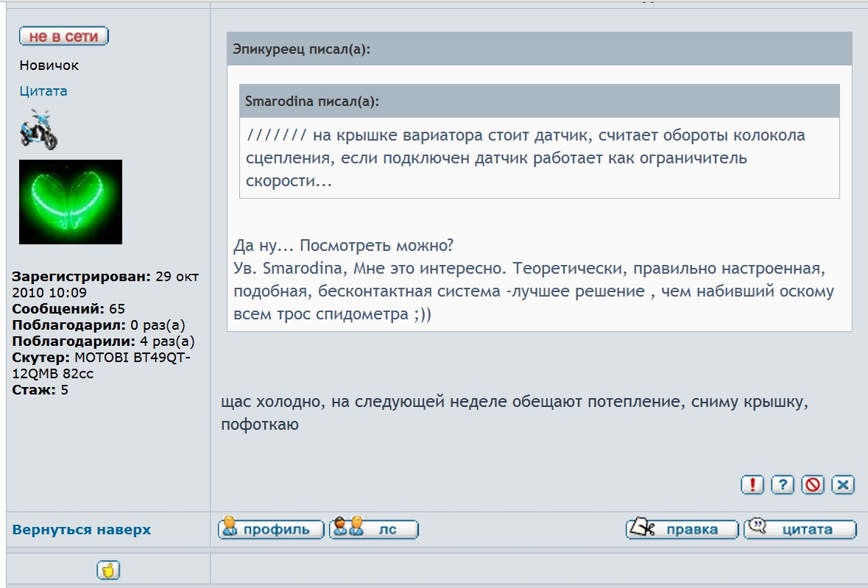Click the thumbs-up thank icon

pos(108,570)
